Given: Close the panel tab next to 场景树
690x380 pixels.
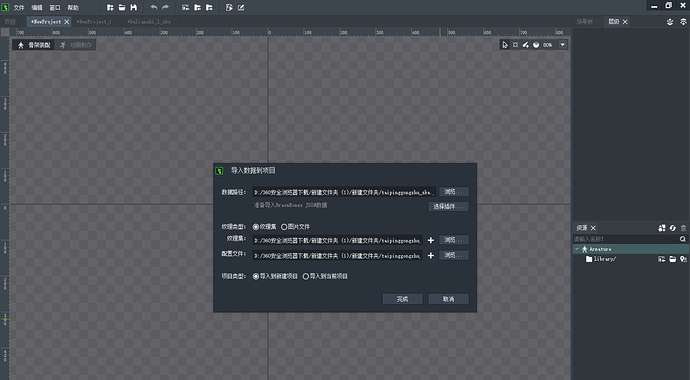Looking at the screenshot, I should [625, 22].
